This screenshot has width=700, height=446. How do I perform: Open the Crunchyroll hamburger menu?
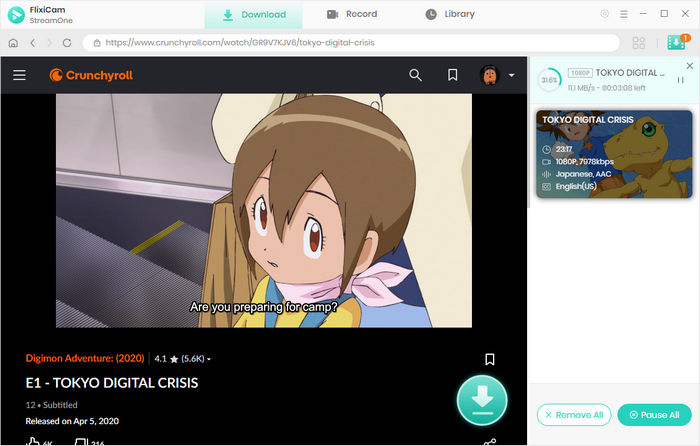pos(19,75)
